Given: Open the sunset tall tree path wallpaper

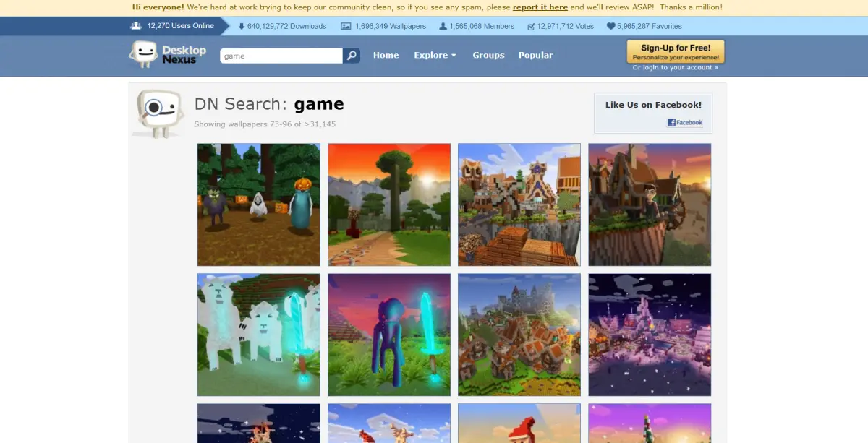Looking at the screenshot, I should [389, 205].
